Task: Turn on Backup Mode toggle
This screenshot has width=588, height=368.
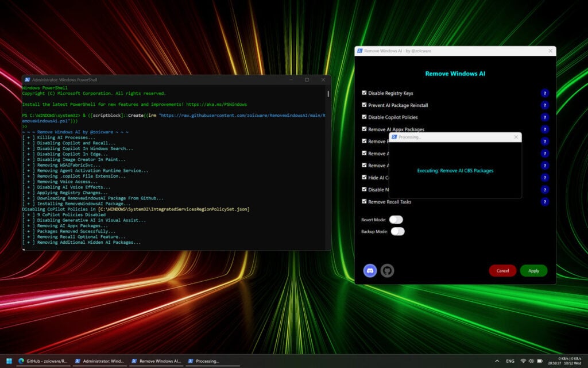Action: point(397,231)
